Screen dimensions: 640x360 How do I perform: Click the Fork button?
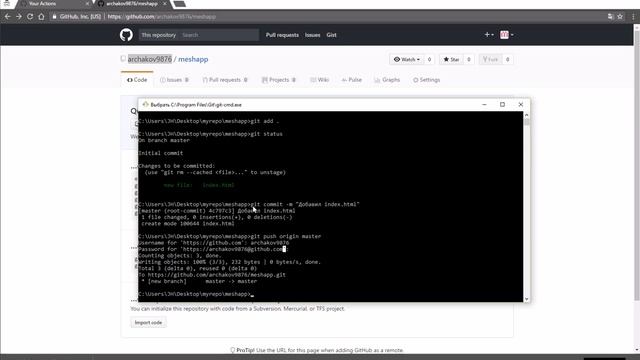490,60
